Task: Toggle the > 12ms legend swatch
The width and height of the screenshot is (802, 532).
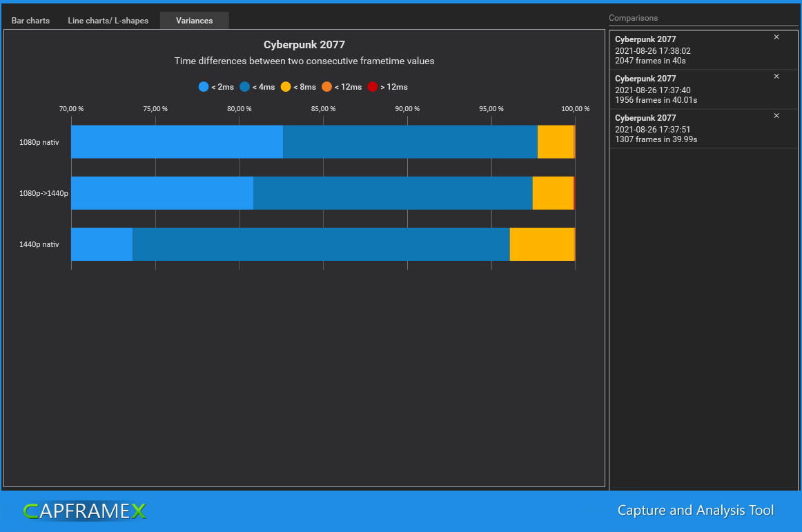Action: click(x=373, y=87)
